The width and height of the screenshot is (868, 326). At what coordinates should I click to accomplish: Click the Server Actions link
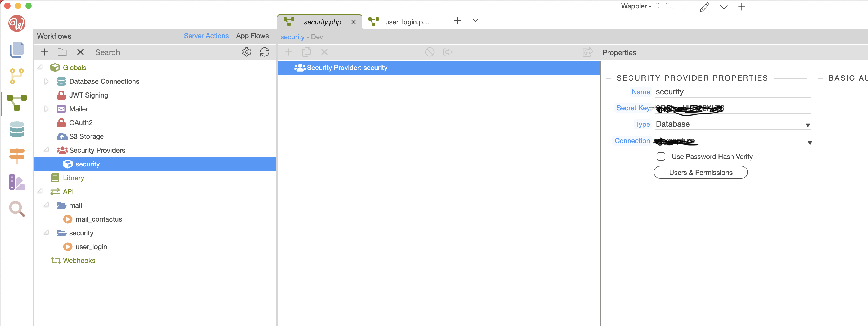coord(206,36)
